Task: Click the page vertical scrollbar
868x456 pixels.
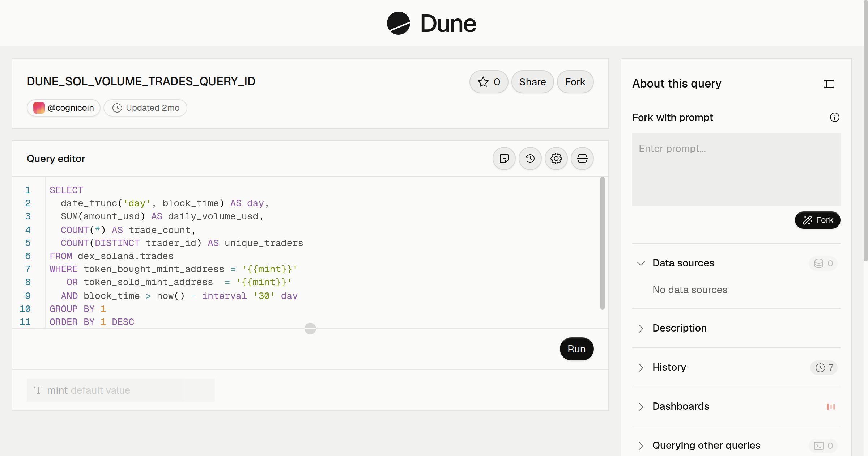Action: click(865, 130)
